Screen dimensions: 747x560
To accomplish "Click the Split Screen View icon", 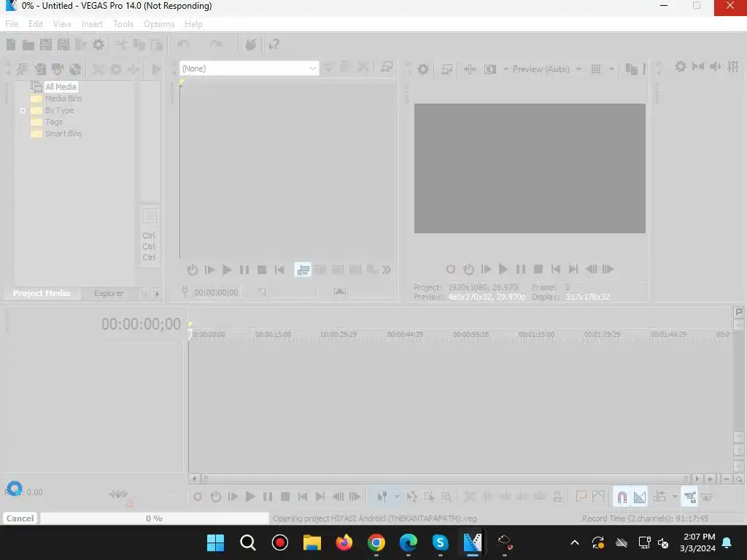I will 490,69.
